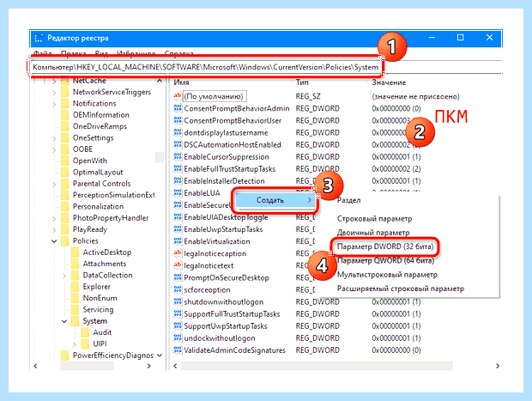Click the DataCollection folder icon
The width and height of the screenshot is (532, 401).
[75, 275]
